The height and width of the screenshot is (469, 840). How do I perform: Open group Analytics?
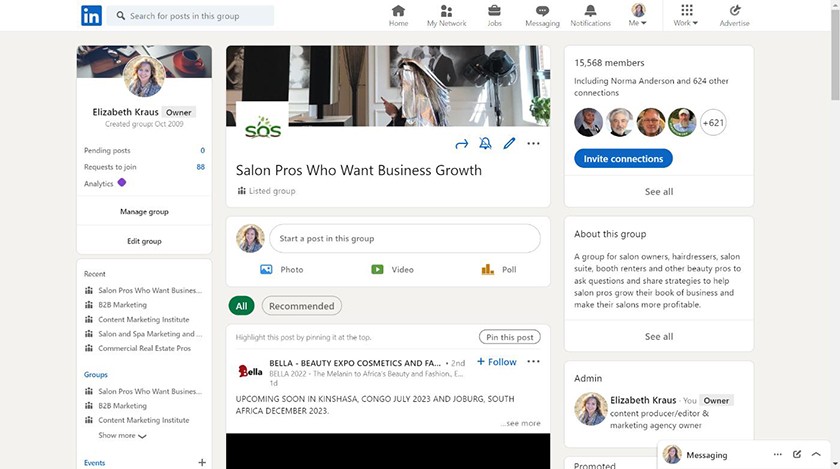pyautogui.click(x=105, y=183)
